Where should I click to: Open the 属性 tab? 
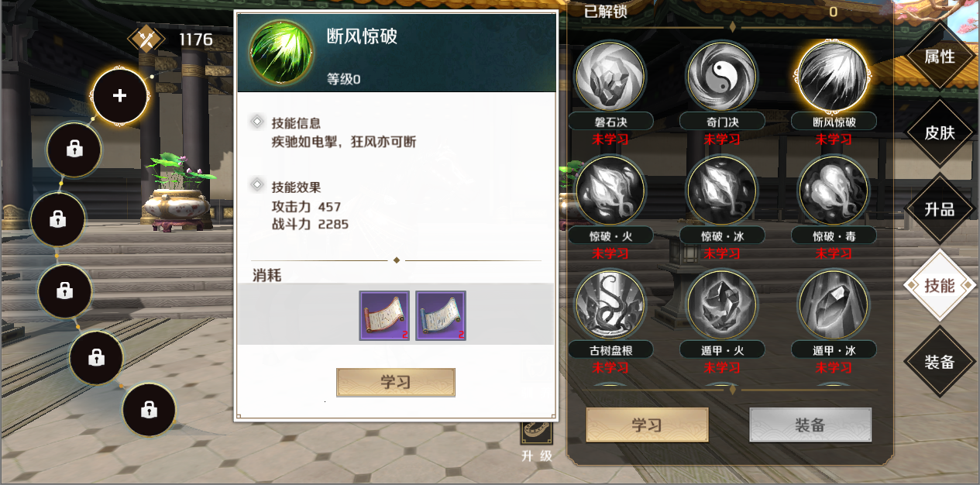[x=940, y=57]
